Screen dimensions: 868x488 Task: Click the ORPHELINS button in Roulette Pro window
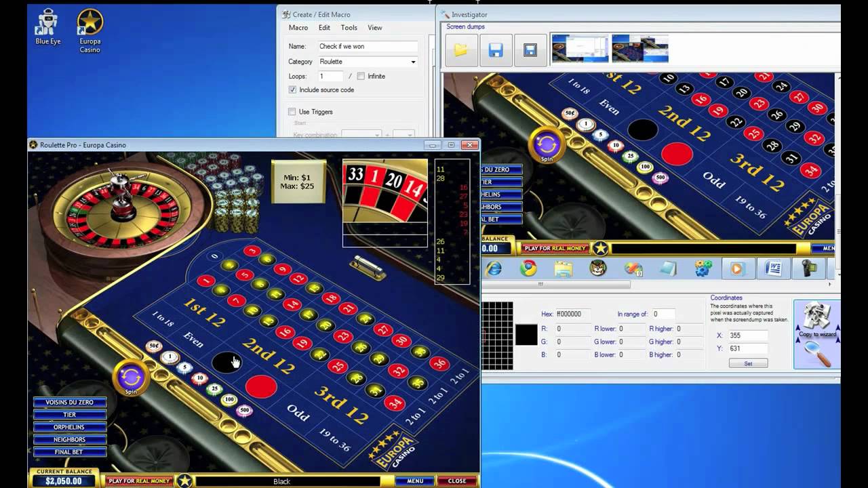pos(70,427)
